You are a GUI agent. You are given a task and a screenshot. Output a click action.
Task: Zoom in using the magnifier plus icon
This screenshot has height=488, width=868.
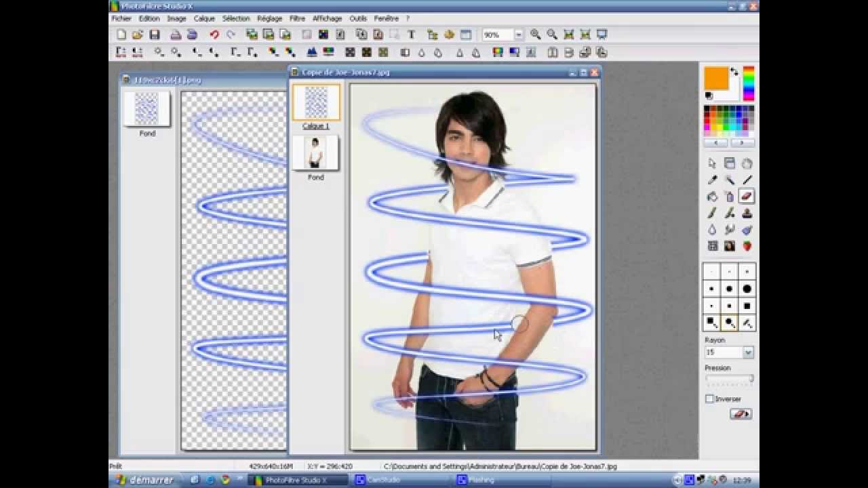(536, 35)
